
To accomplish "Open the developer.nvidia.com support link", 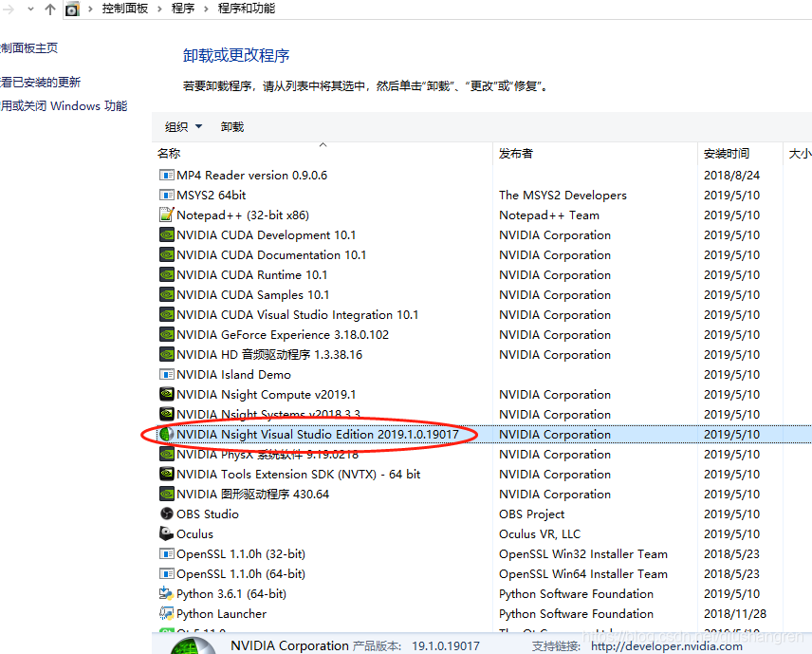I will (667, 646).
